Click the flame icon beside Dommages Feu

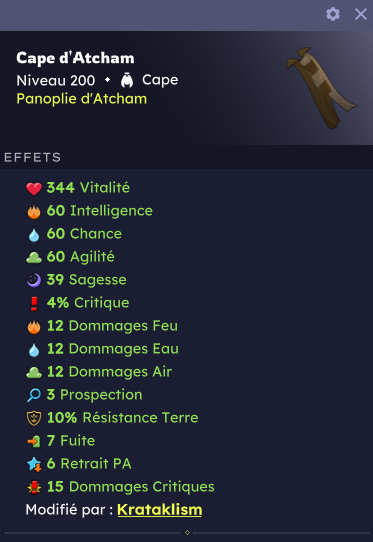point(34,326)
